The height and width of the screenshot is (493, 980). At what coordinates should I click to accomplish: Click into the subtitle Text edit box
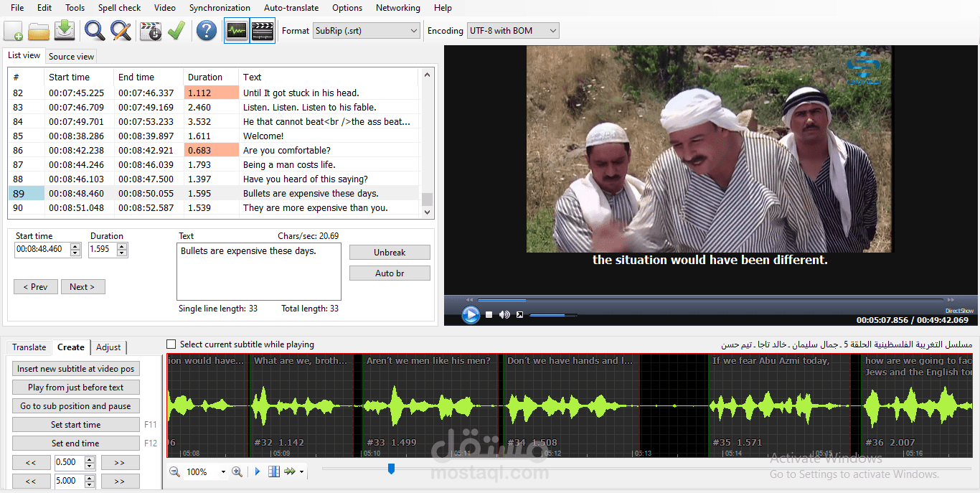[259, 272]
